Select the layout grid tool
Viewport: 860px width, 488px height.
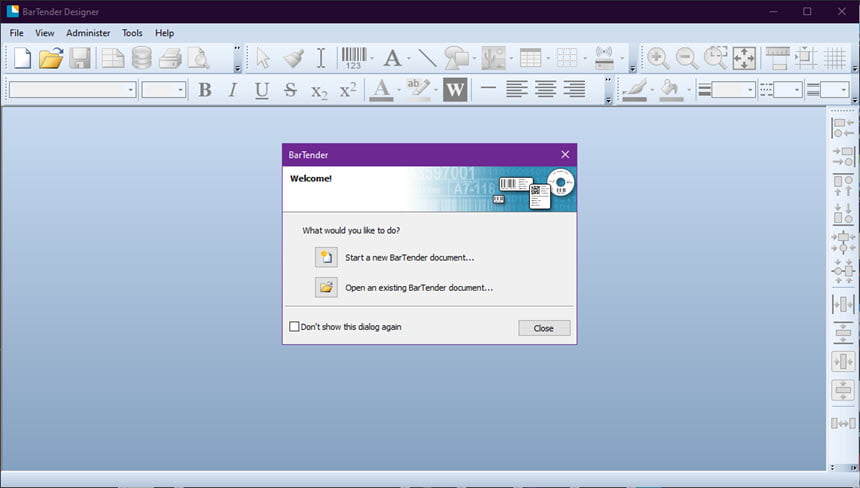pos(567,58)
